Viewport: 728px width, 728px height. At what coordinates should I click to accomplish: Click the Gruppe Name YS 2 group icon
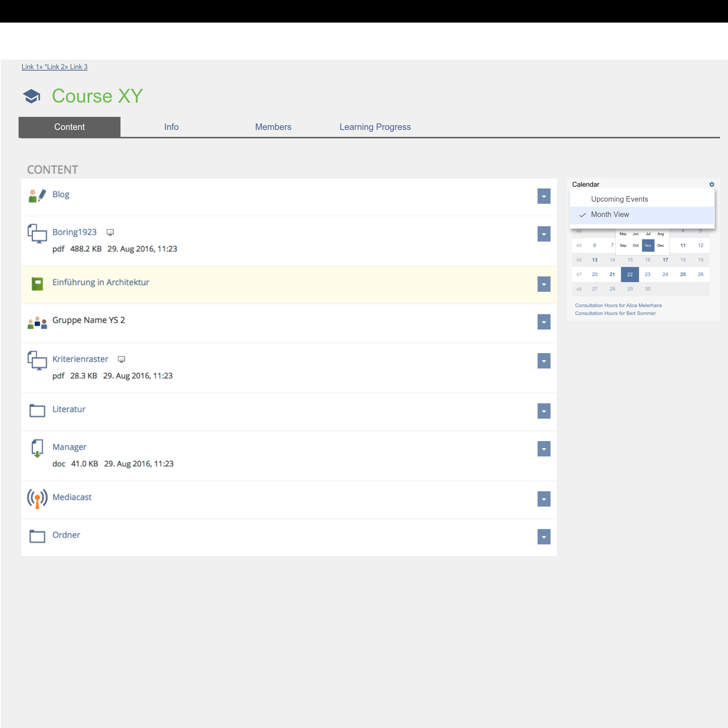tap(37, 322)
